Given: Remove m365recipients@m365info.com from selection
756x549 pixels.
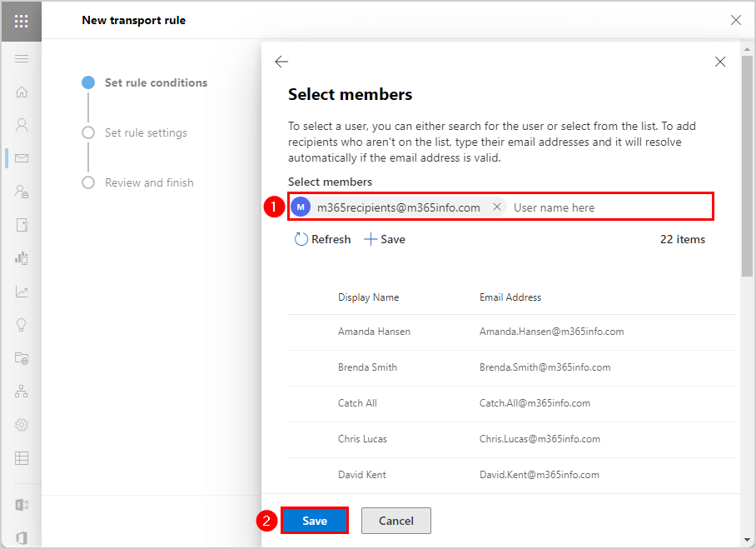Looking at the screenshot, I should pos(496,207).
